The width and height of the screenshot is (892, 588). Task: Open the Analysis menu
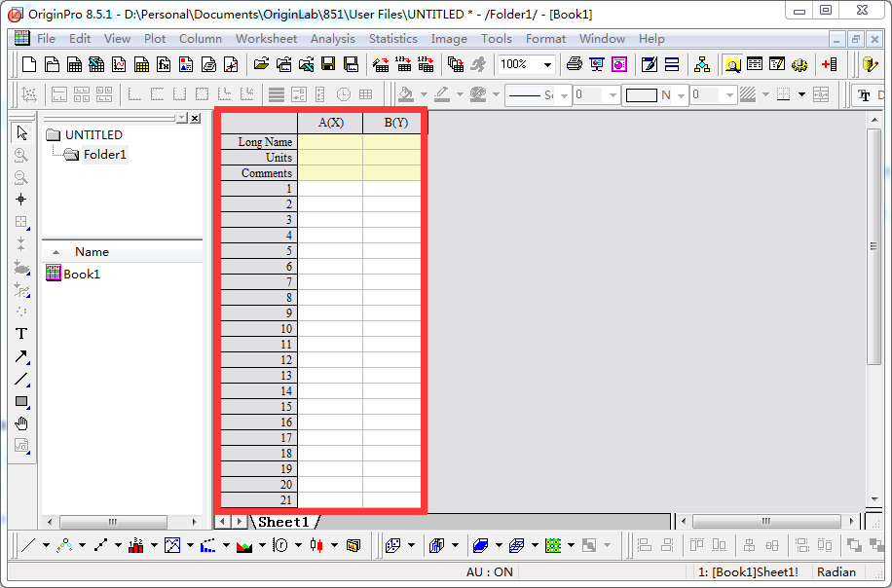pos(333,39)
